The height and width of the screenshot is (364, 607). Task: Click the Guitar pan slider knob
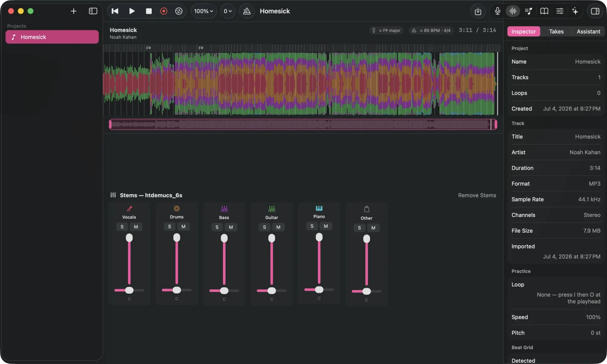pos(272,291)
